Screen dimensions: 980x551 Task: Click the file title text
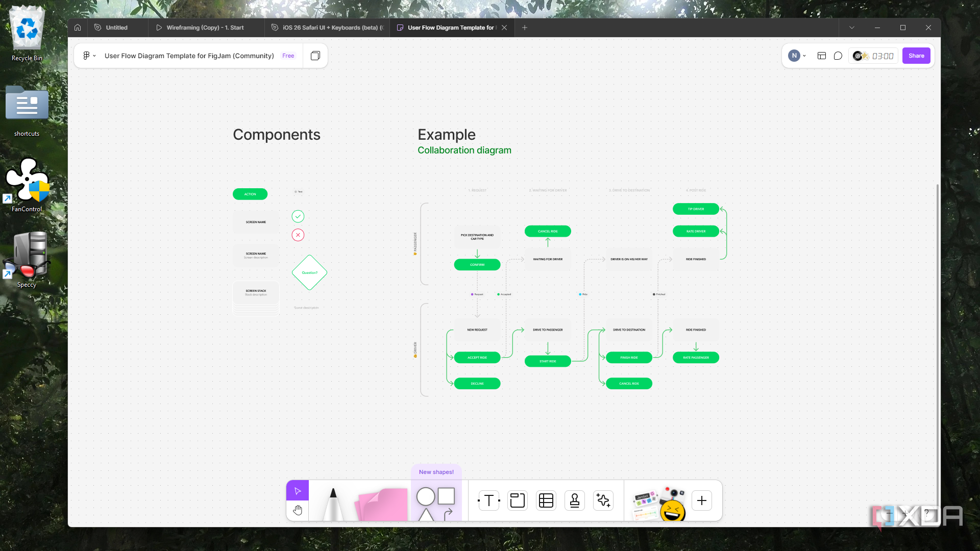189,56
